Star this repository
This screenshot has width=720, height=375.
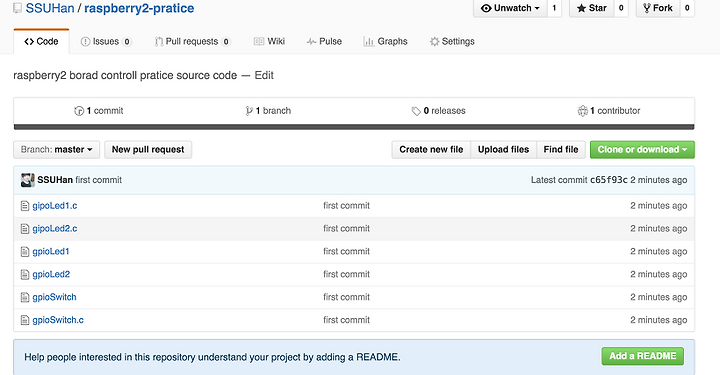591,8
